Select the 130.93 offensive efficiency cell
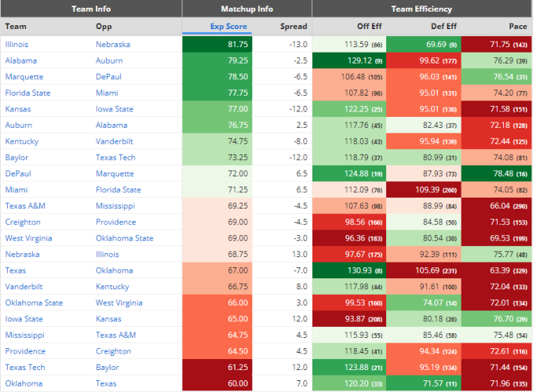This screenshot has width=533, height=392. pyautogui.click(x=349, y=270)
